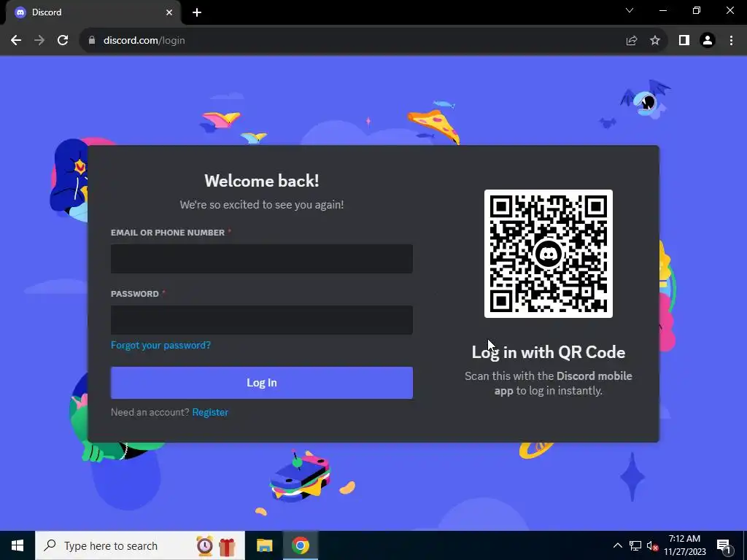Screen dimensions: 747x560
Task: Click the Forgot your password link
Action: tap(160, 345)
